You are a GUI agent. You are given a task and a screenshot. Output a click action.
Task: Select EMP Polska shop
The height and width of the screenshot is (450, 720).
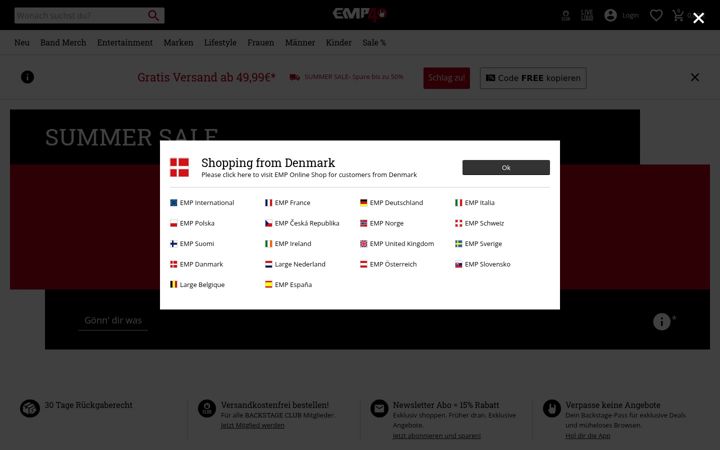click(192, 223)
